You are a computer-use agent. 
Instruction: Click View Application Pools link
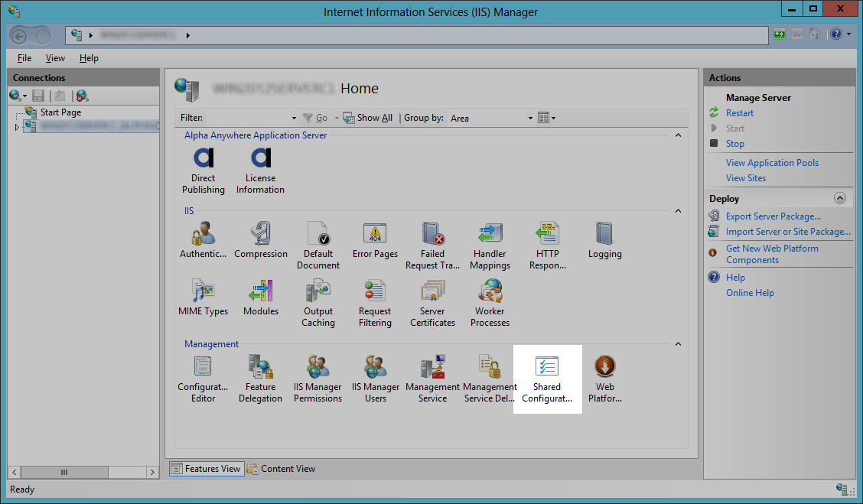[772, 163]
